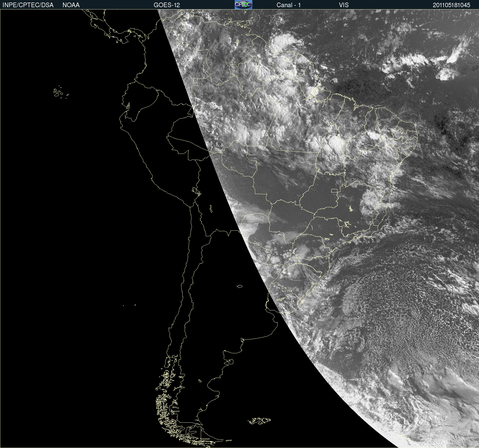479x448 pixels.
Task: Click the CPTEC logo in the header
Action: pyautogui.click(x=243, y=5)
